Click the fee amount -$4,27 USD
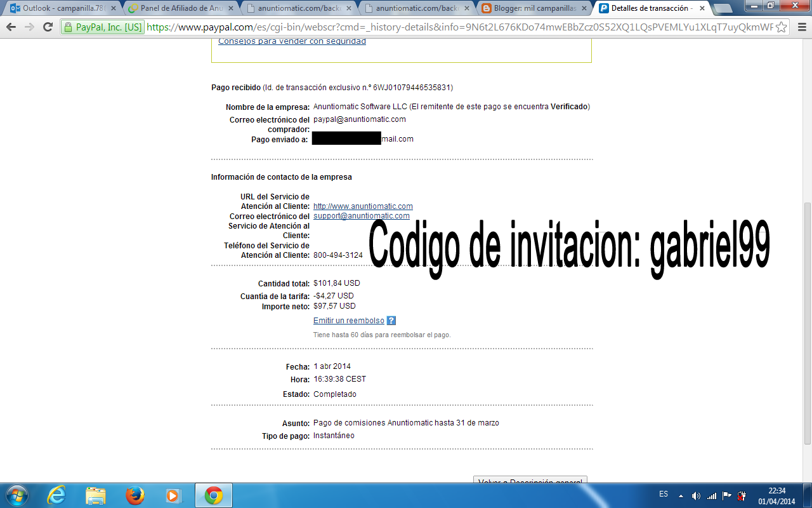This screenshot has width=812, height=508. [x=334, y=296]
